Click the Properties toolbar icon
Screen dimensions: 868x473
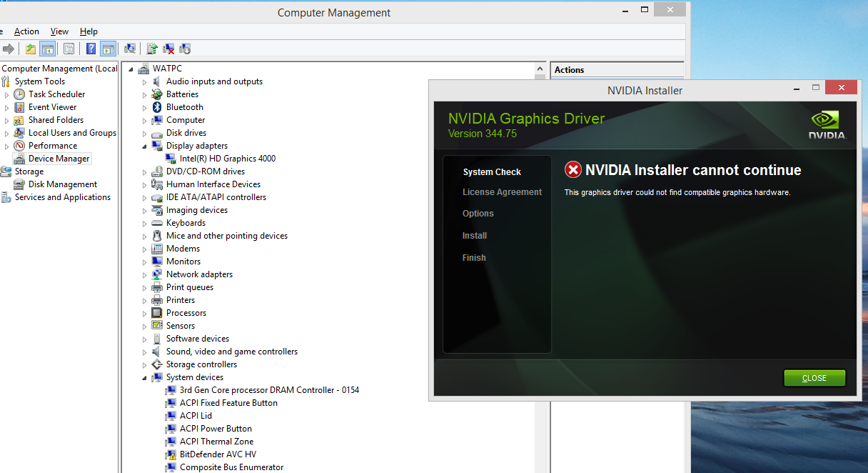(69, 49)
